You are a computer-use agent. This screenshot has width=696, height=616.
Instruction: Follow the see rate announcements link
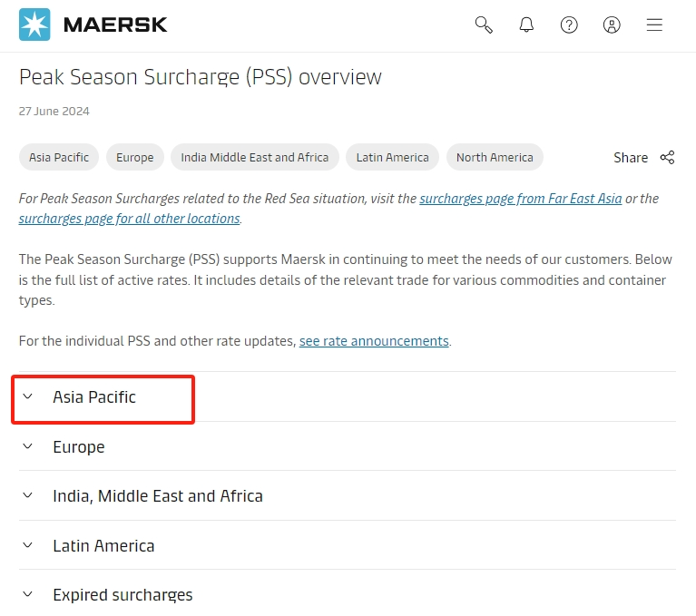374,341
